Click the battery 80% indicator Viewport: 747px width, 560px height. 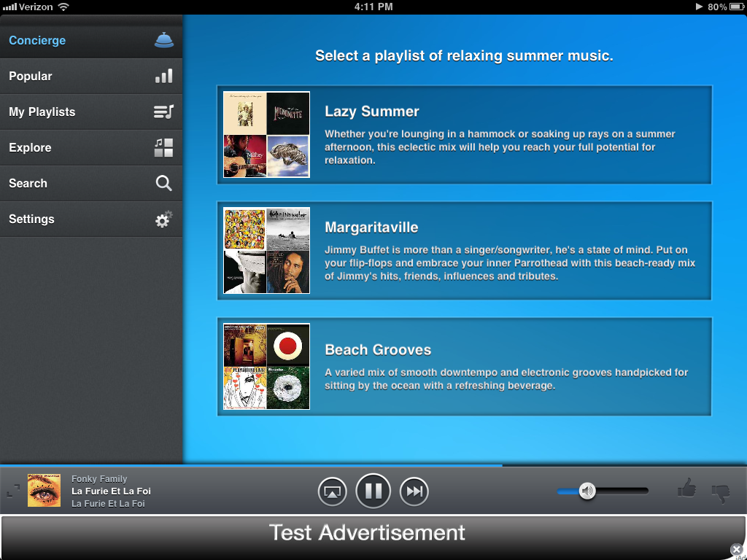click(x=727, y=7)
